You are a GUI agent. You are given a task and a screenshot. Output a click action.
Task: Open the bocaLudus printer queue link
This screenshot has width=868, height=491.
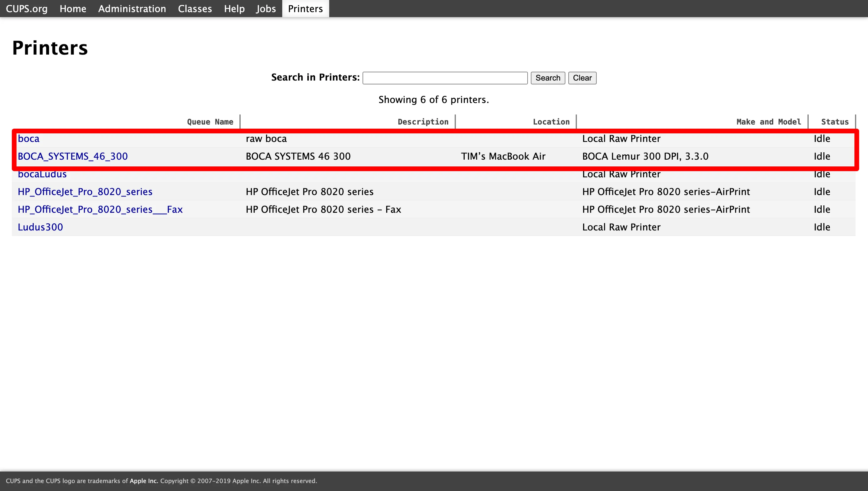point(42,174)
